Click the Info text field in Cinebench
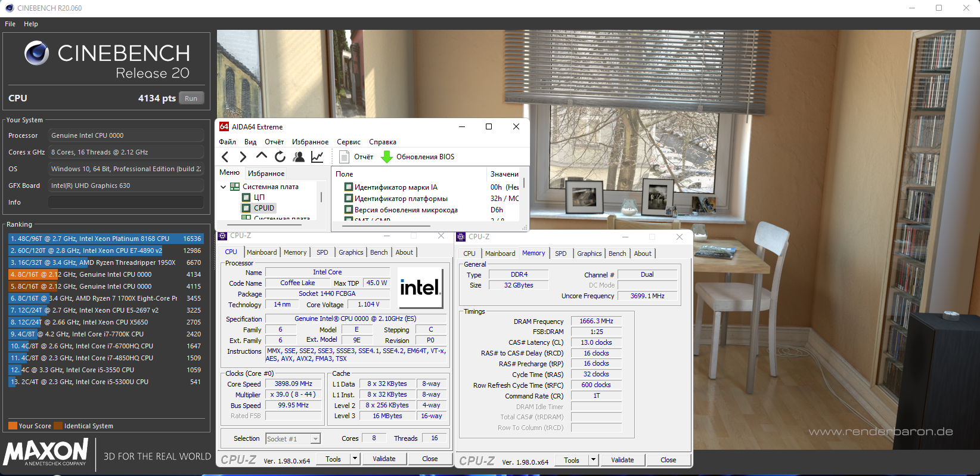This screenshot has width=980, height=476. tap(126, 202)
